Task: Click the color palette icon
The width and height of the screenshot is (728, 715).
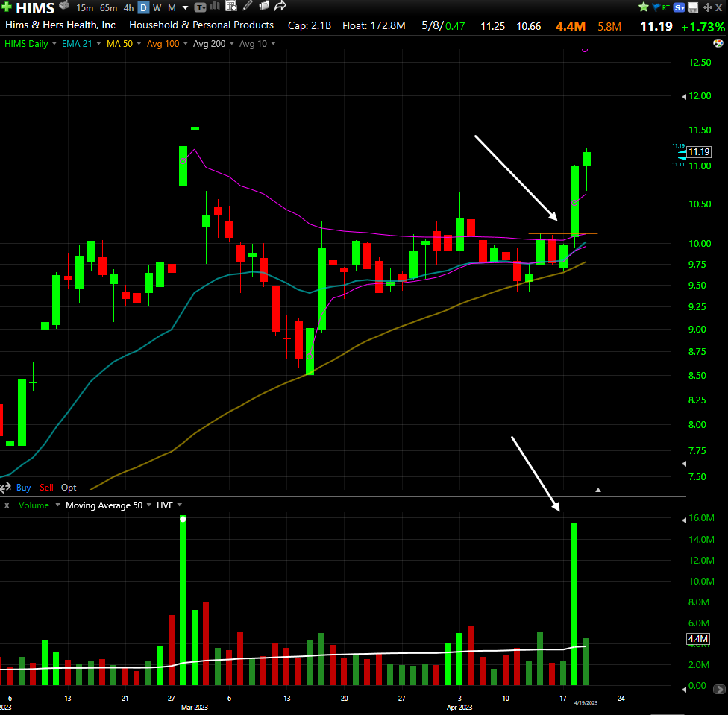Action: [718, 43]
